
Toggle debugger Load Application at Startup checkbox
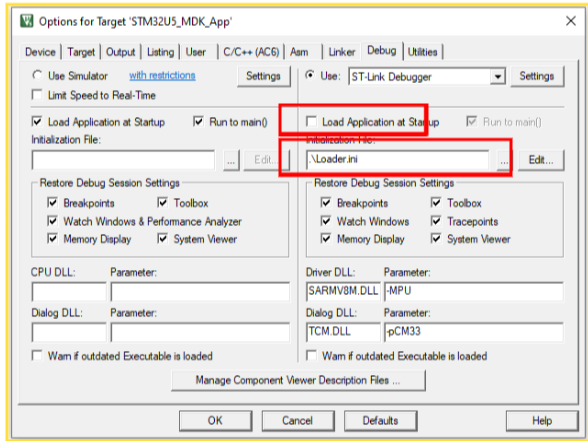point(311,122)
